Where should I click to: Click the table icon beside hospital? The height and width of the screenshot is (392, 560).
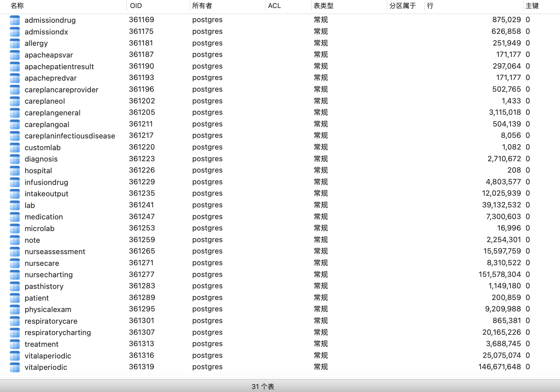pos(15,171)
